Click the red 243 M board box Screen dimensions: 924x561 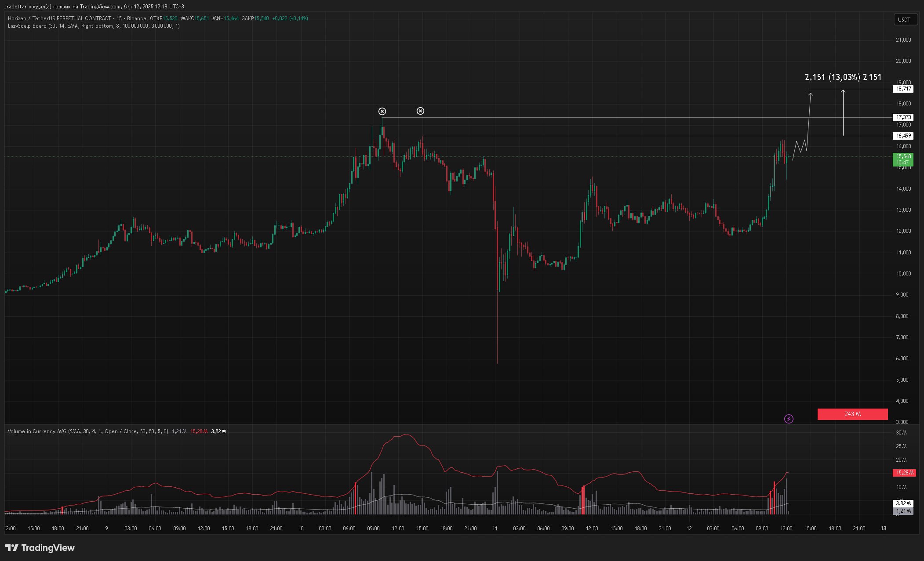pyautogui.click(x=852, y=414)
